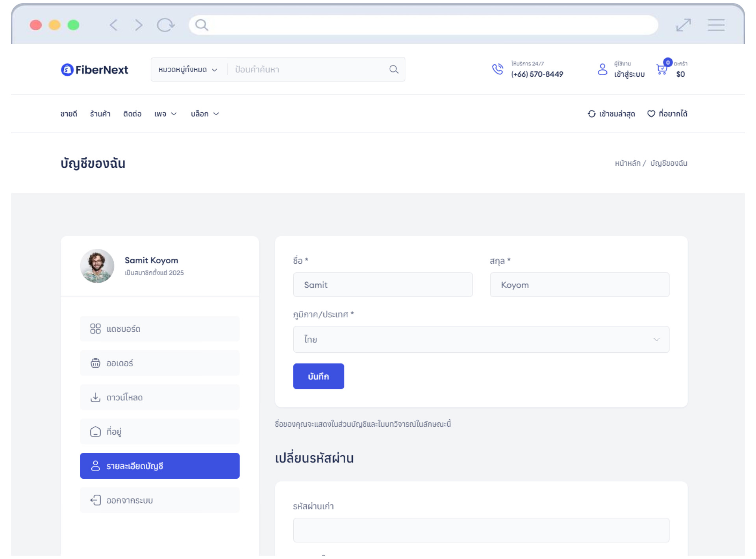The width and height of the screenshot is (756, 559).
Task: Open the ที่อยู่ sidebar item
Action: click(159, 431)
